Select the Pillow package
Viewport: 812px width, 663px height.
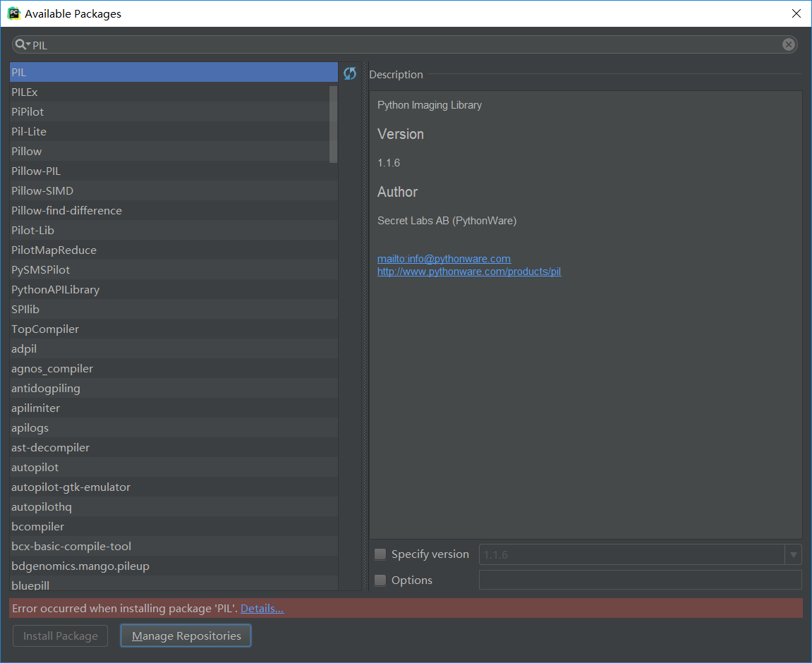pyautogui.click(x=174, y=151)
